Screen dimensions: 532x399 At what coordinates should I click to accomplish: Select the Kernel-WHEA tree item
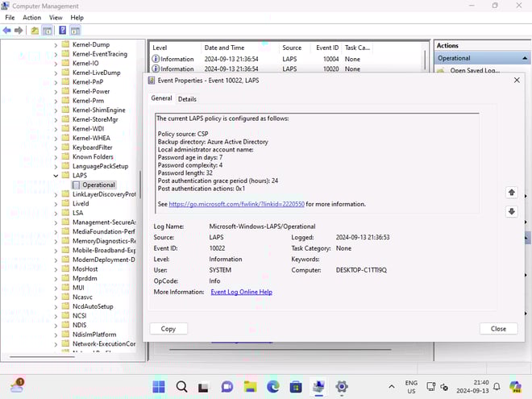(x=91, y=138)
